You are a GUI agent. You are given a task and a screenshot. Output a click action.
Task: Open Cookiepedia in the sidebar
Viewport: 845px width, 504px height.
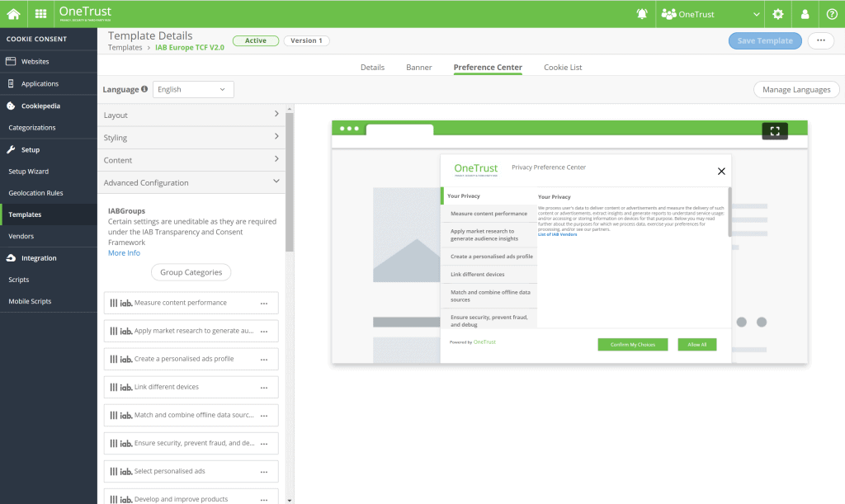point(49,106)
